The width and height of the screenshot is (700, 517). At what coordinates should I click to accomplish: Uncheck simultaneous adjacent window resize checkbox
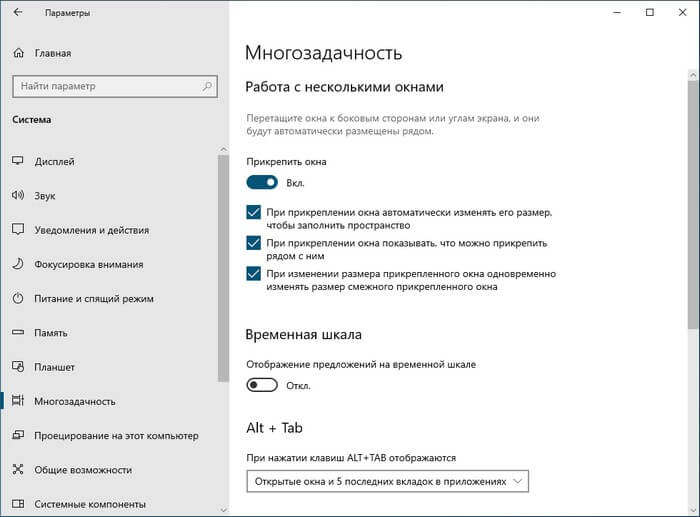pyautogui.click(x=253, y=273)
